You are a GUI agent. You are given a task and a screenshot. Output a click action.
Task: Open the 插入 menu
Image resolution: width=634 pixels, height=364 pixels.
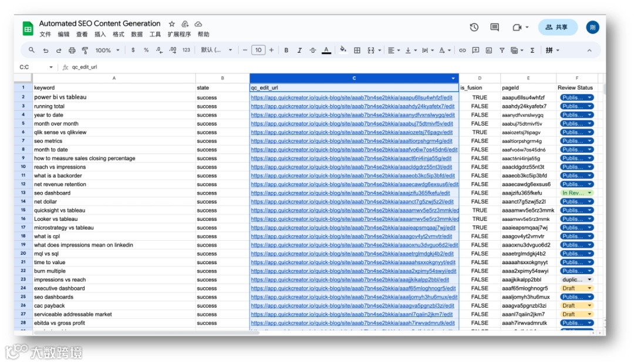(100, 35)
